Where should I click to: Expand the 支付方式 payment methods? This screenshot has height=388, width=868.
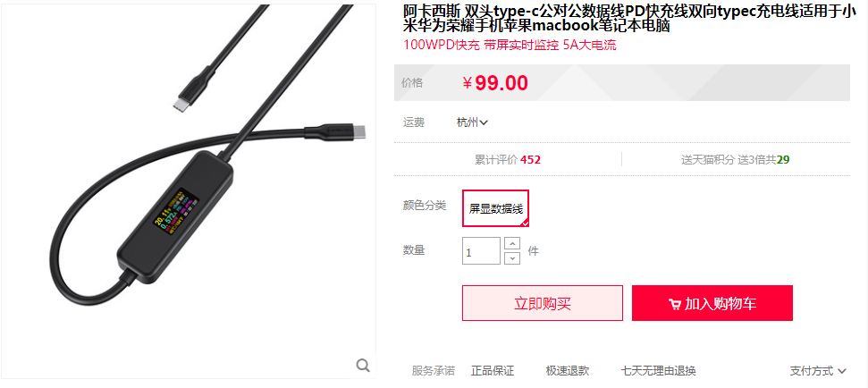[x=818, y=371]
